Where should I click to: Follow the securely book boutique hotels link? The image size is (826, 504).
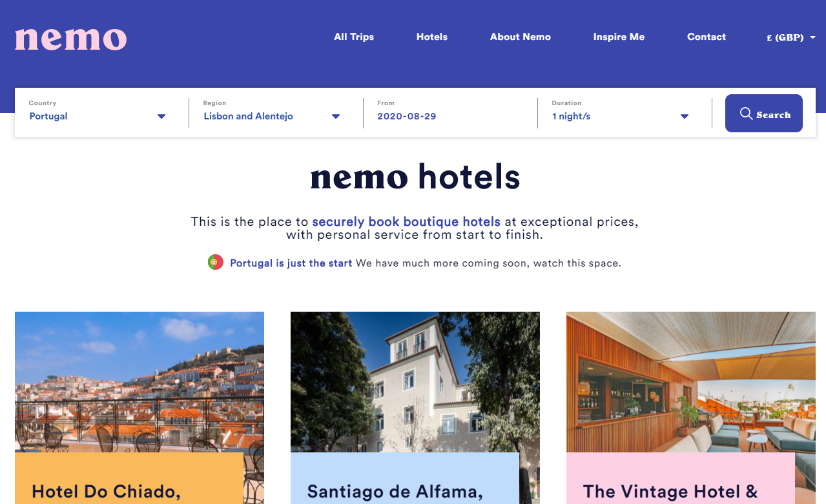pos(406,222)
